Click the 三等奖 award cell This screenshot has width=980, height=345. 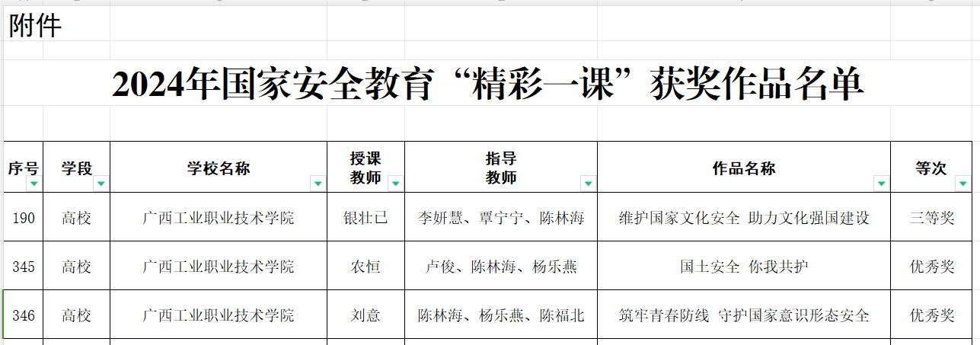pyautogui.click(x=931, y=218)
